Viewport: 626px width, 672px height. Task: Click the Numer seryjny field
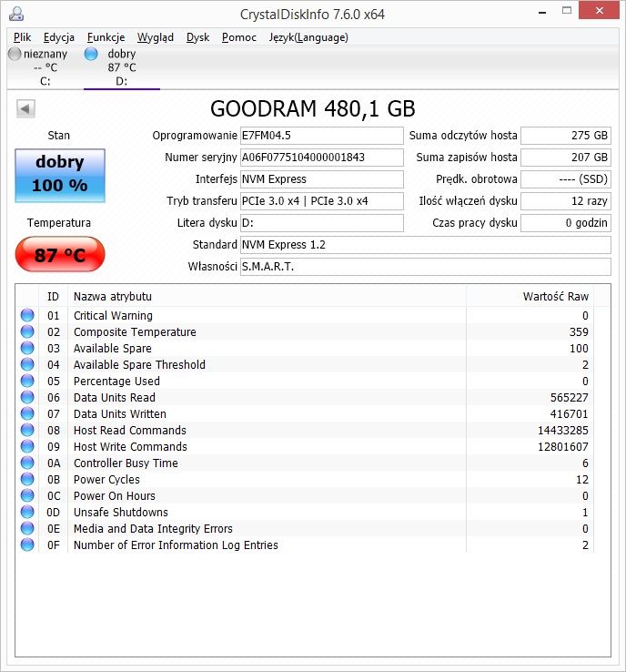tap(321, 158)
